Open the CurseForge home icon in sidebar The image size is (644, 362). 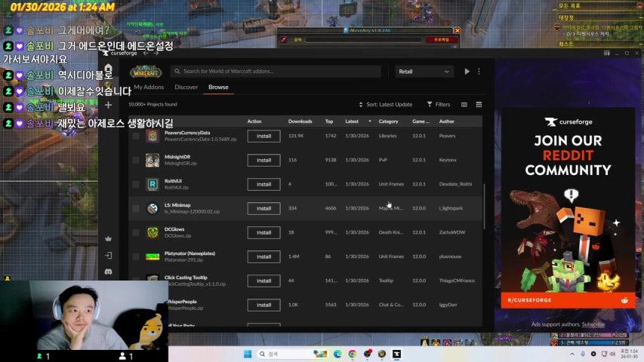(x=108, y=68)
